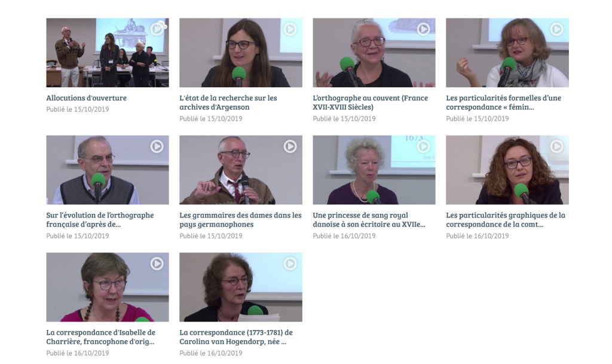Select thumbnail of woman with grey scarf

pos(507,53)
